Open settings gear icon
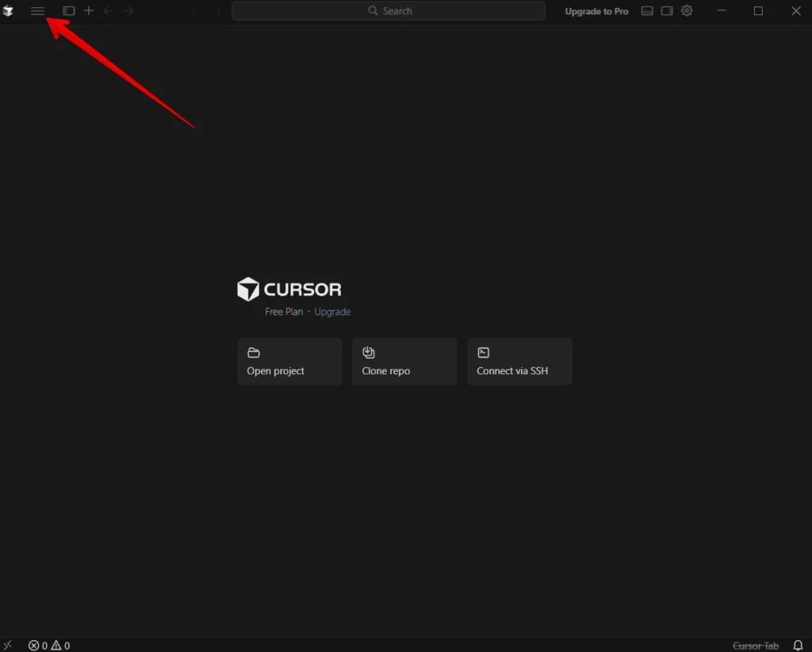Viewport: 812px width, 652px height. (x=687, y=11)
